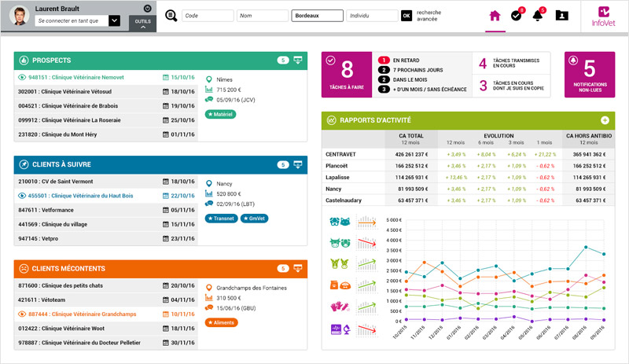This screenshot has height=364, width=629.
Task: Click the Bordeaux search field
Action: pyautogui.click(x=317, y=16)
